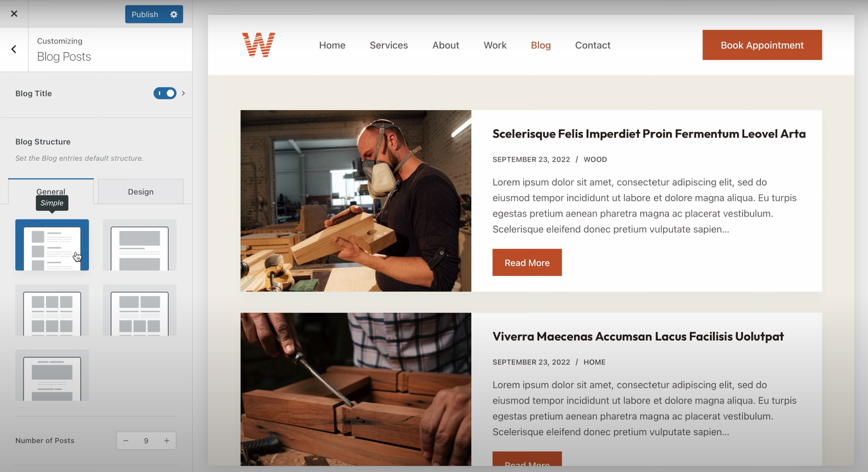Viewport: 868px width, 472px height.
Task: Expand Blog Title options chevron
Action: point(183,93)
